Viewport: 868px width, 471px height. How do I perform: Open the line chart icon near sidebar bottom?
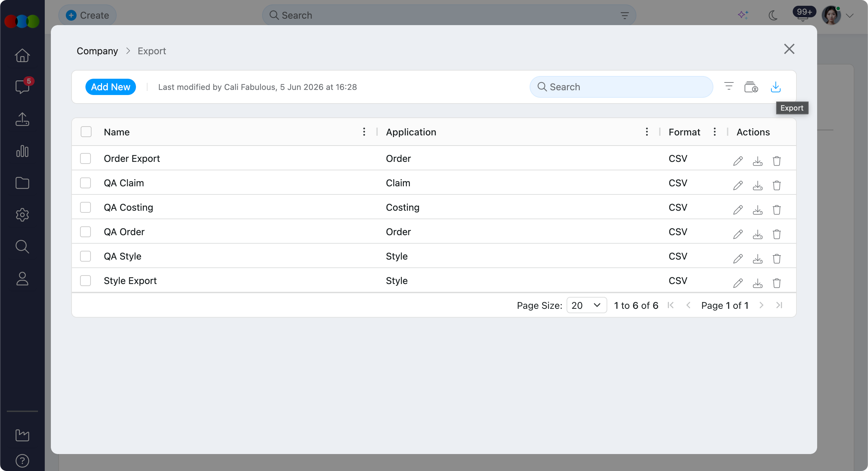(x=22, y=435)
